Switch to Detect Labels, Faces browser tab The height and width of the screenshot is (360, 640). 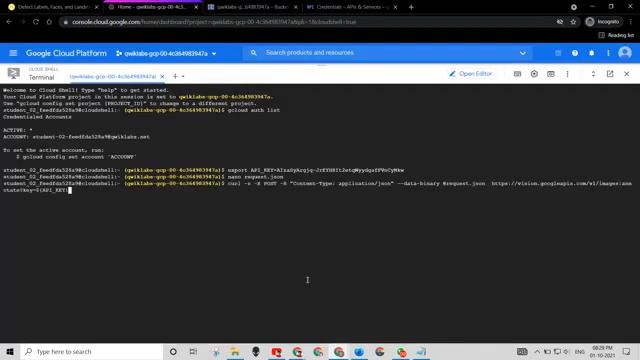coord(53,7)
